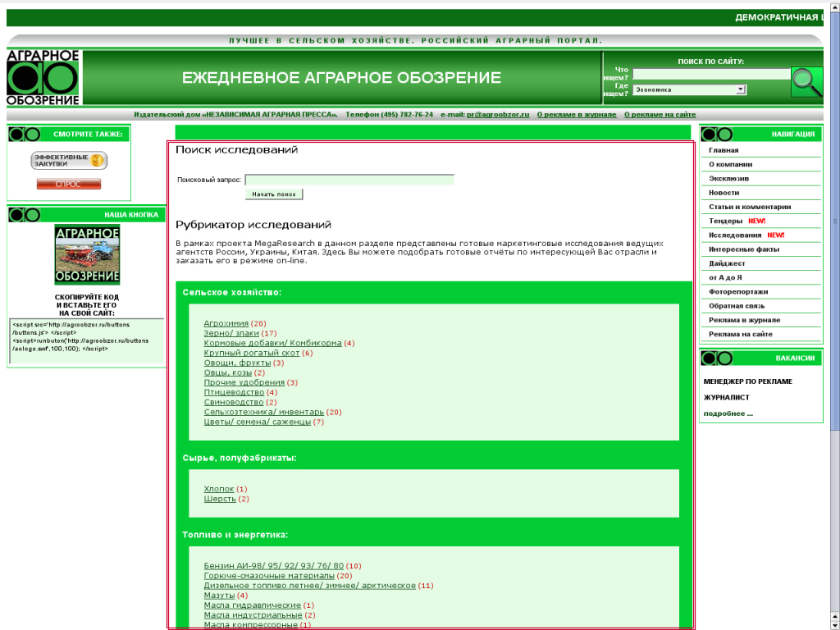Image resolution: width=840 pixels, height=630 pixels.
Task: Click the logo icon beside Смотрите также
Action: [x=25, y=135]
